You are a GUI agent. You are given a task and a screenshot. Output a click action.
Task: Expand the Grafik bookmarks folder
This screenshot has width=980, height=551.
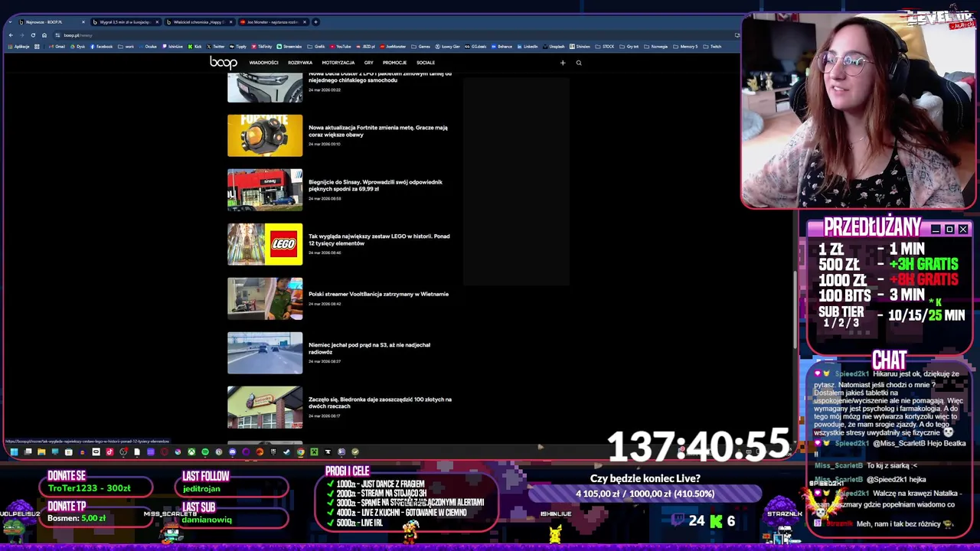[x=315, y=47]
